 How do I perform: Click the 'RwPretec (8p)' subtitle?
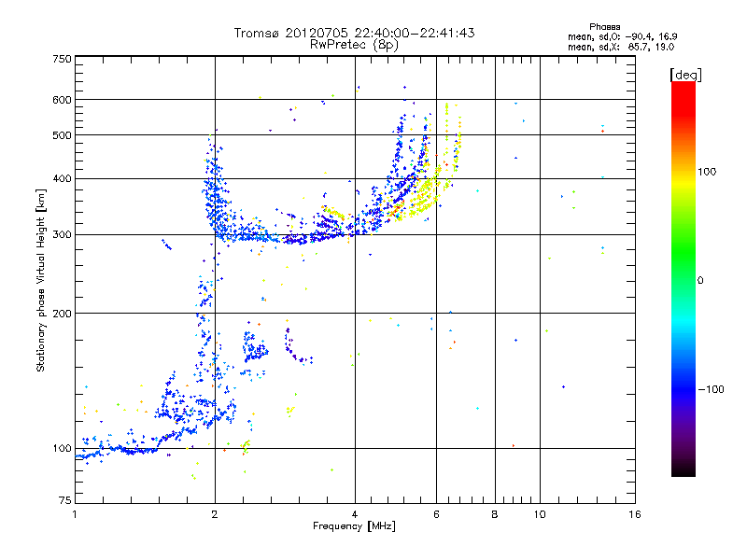click(x=354, y=45)
